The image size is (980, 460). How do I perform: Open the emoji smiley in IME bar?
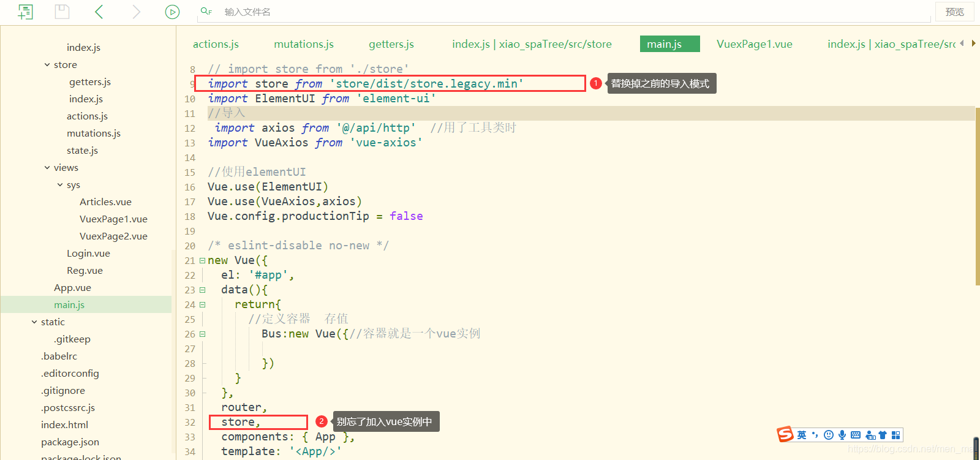[x=829, y=435]
